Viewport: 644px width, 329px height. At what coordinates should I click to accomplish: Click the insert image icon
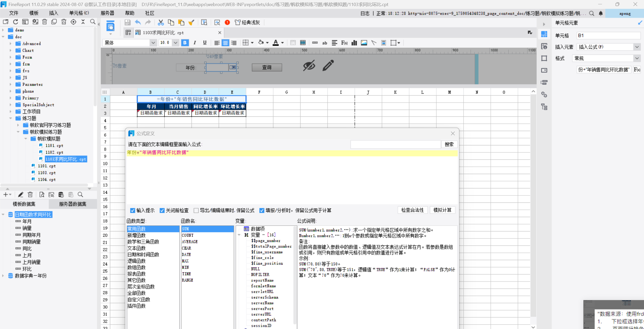click(364, 43)
